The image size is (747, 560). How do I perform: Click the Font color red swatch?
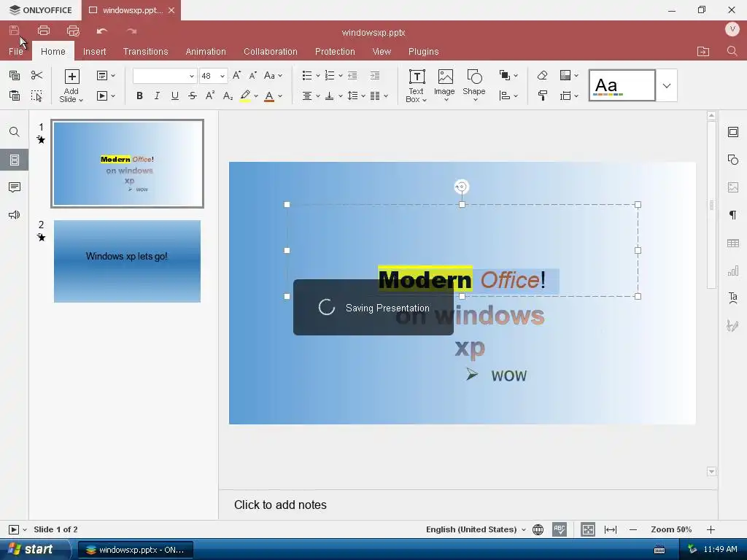pyautogui.click(x=269, y=96)
